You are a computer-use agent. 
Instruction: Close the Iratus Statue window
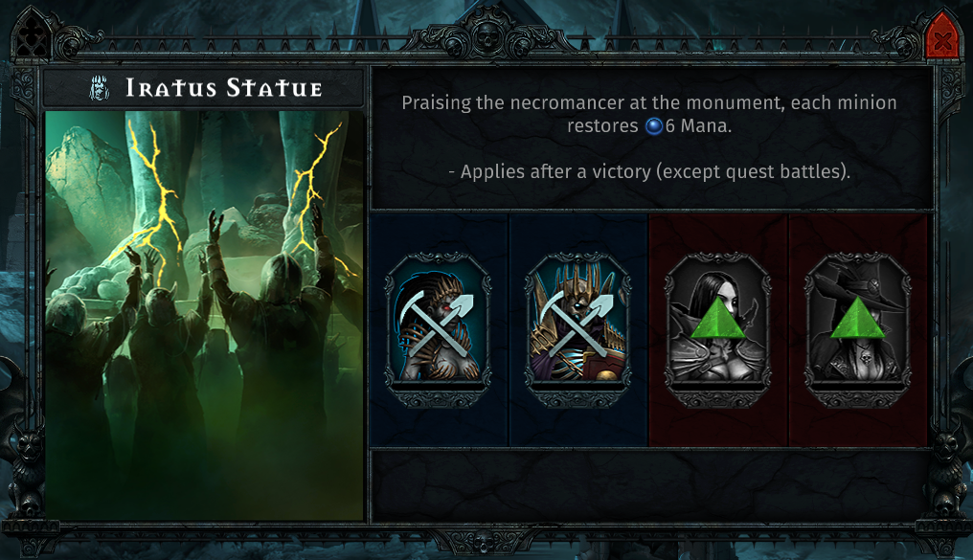tap(942, 38)
